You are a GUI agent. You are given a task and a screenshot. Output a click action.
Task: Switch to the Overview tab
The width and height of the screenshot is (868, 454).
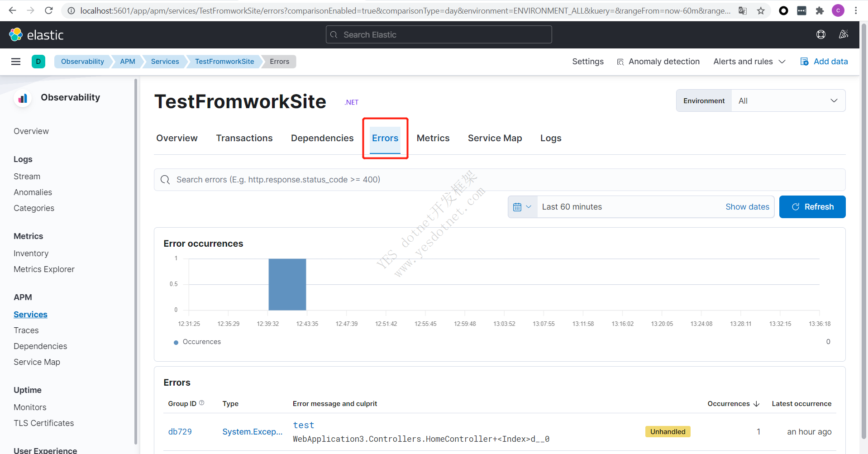tap(177, 138)
